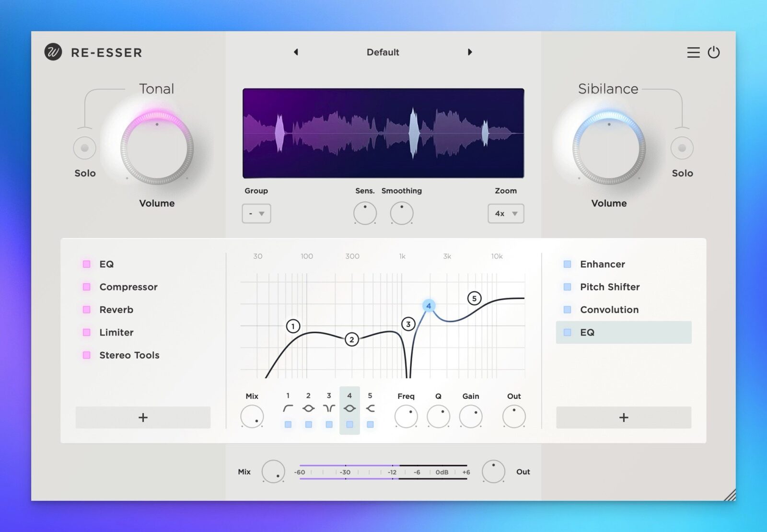The image size is (767, 532).
Task: Toggle the Sibilance Solo button
Action: click(682, 148)
